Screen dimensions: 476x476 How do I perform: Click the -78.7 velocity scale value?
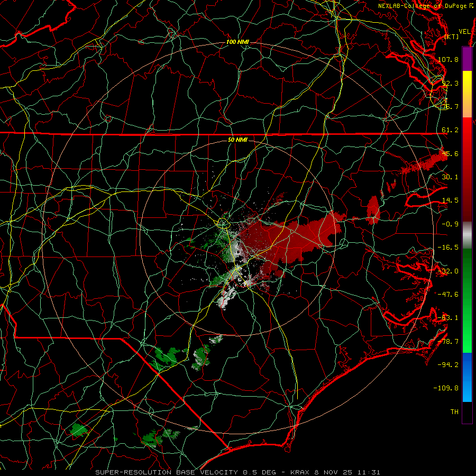pyautogui.click(x=448, y=342)
